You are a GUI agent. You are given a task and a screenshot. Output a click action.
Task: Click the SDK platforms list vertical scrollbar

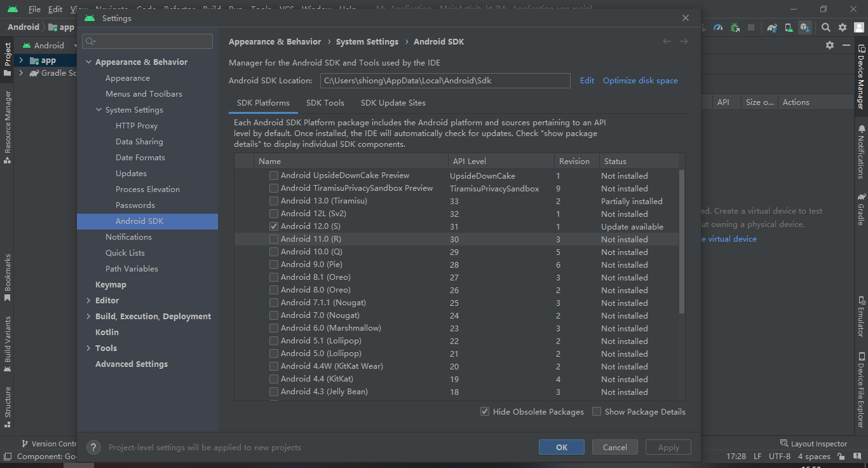click(x=682, y=241)
